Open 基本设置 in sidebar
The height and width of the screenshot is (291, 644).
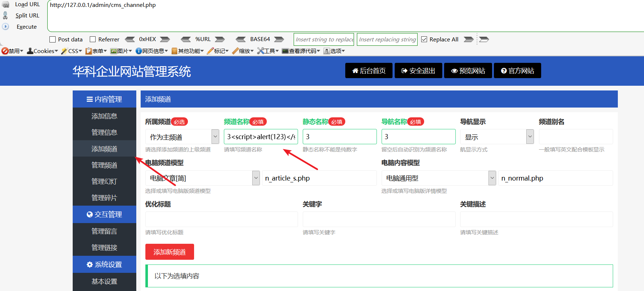[x=104, y=281]
